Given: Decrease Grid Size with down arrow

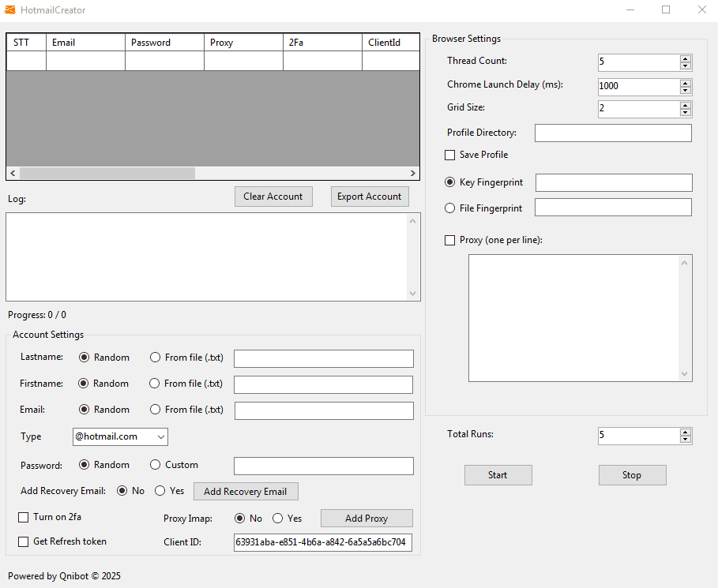Looking at the screenshot, I should 685,112.
